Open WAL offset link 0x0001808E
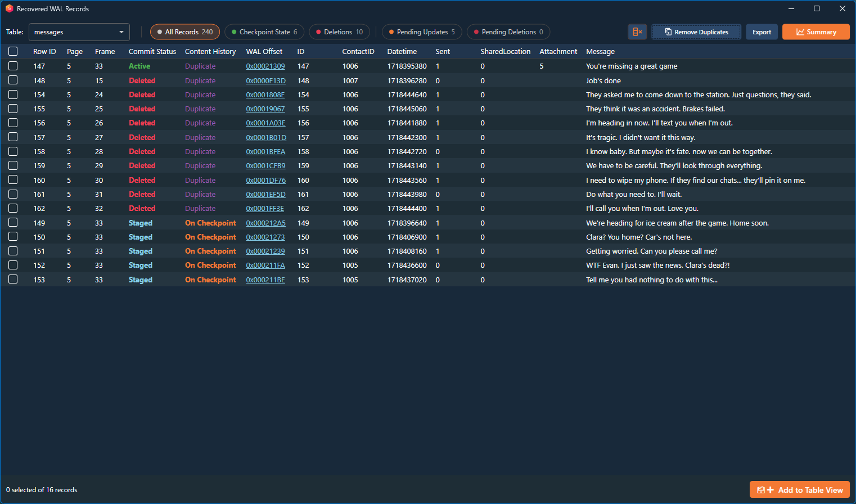Viewport: 856px width, 504px height. [265, 94]
